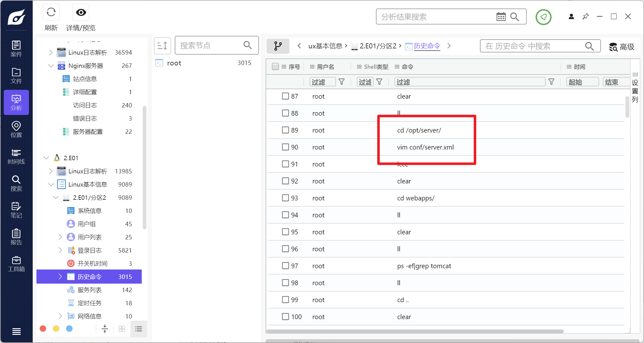The image size is (644, 343).
Task: Open the details/preview eye icon (详情/预览)
Action: coord(81,13)
